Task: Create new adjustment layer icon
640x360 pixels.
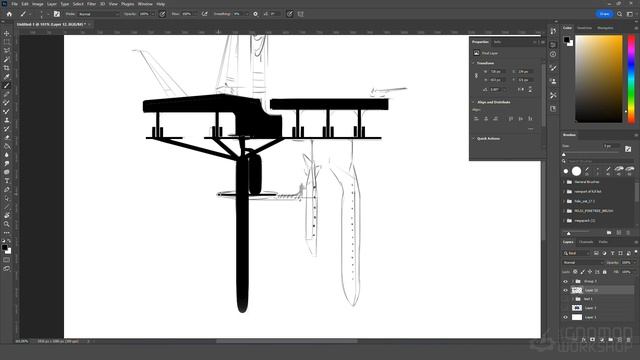Action: [601, 340]
